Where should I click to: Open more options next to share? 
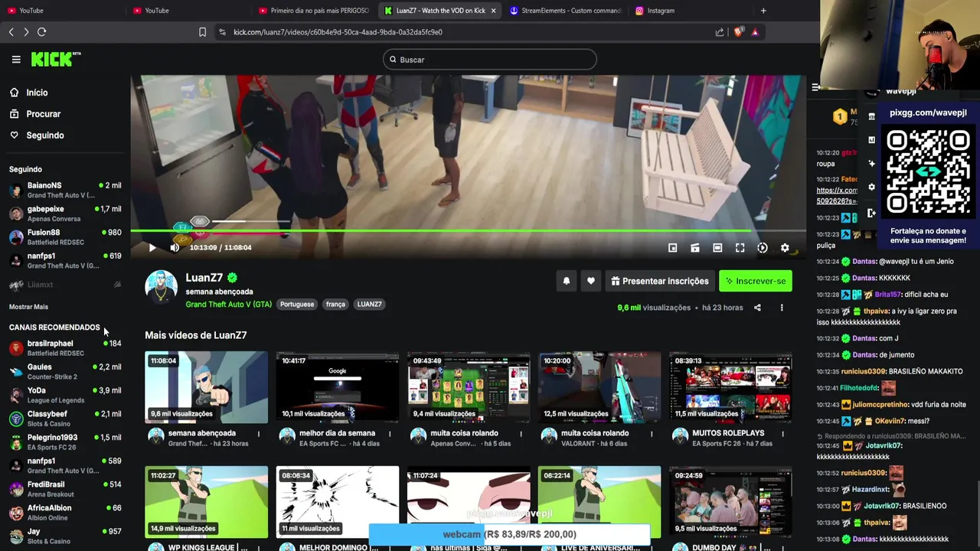(x=782, y=308)
